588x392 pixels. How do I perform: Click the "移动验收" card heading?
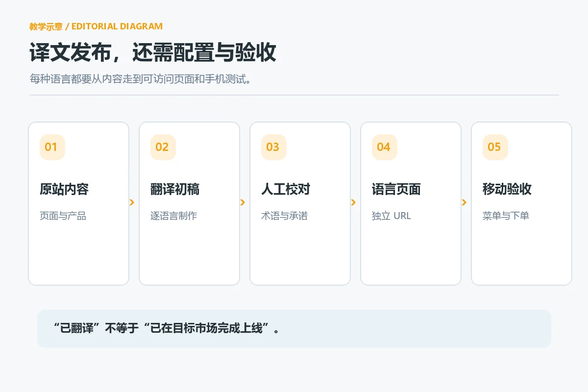[507, 189]
